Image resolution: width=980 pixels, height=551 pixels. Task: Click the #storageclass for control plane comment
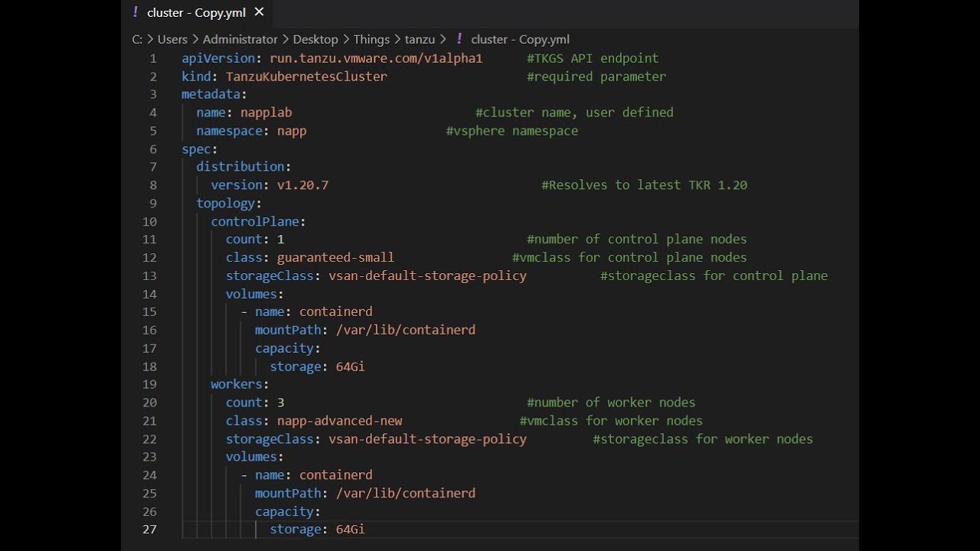pyautogui.click(x=714, y=276)
